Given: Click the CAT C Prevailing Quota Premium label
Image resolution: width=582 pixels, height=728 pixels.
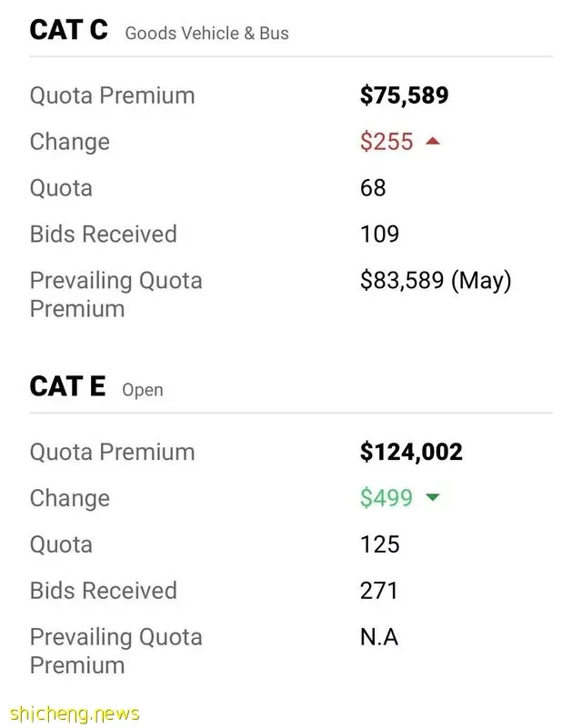Looking at the screenshot, I should pyautogui.click(x=116, y=294).
